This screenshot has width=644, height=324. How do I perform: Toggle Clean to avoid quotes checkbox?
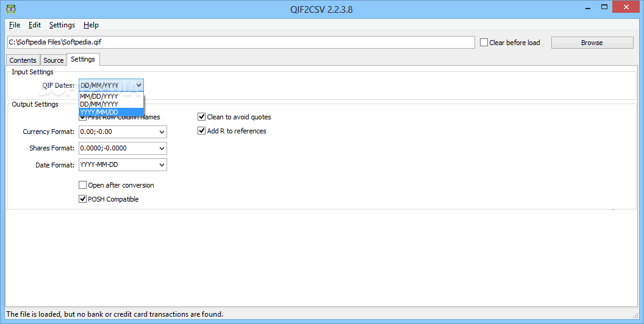coord(201,117)
